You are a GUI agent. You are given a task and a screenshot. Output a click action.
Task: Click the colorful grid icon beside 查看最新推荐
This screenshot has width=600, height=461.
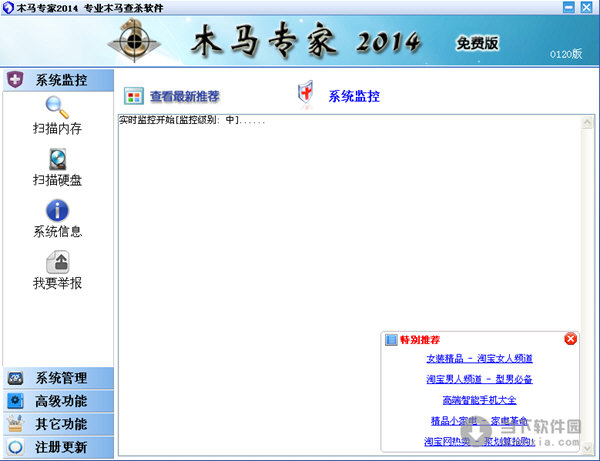point(134,96)
